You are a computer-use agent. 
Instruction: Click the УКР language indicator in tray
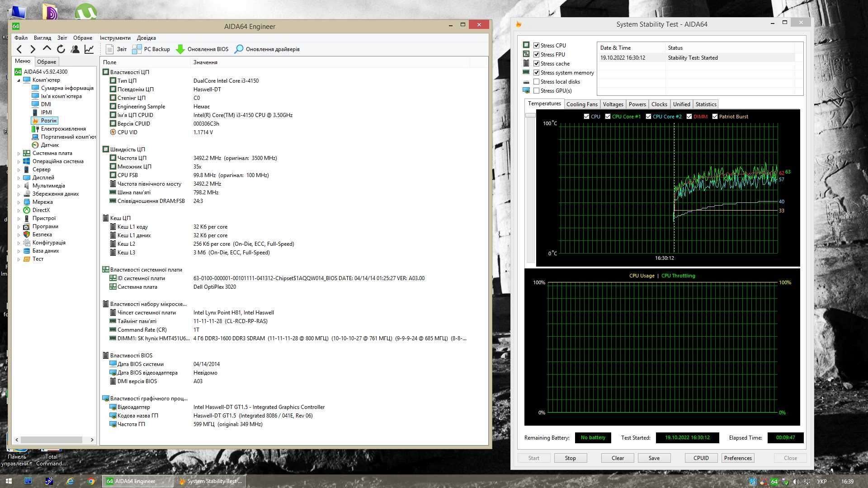click(822, 482)
